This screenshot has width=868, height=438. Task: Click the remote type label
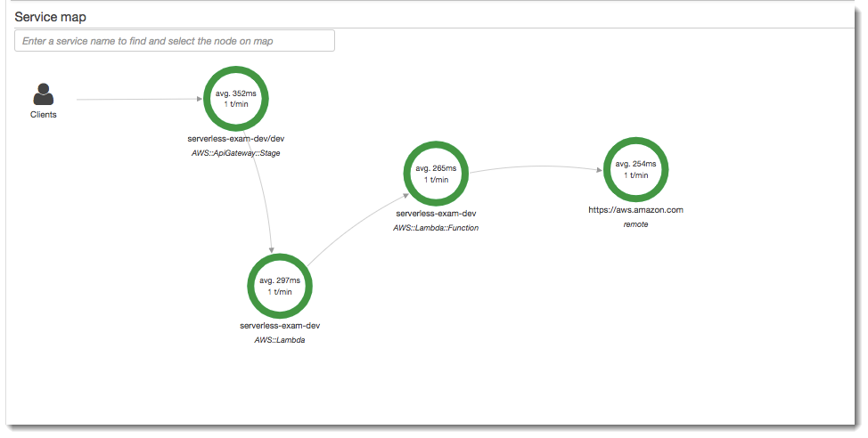pos(635,224)
